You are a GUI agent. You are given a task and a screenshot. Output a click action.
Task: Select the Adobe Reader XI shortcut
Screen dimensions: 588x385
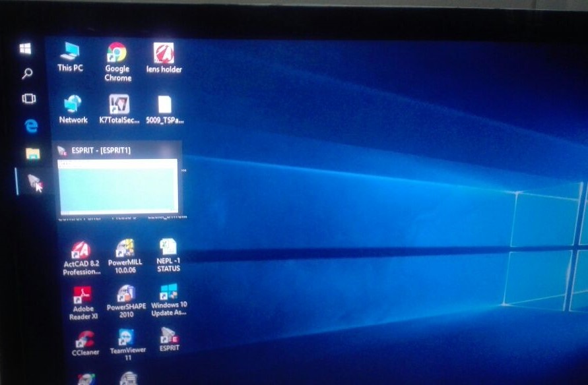tap(82, 295)
